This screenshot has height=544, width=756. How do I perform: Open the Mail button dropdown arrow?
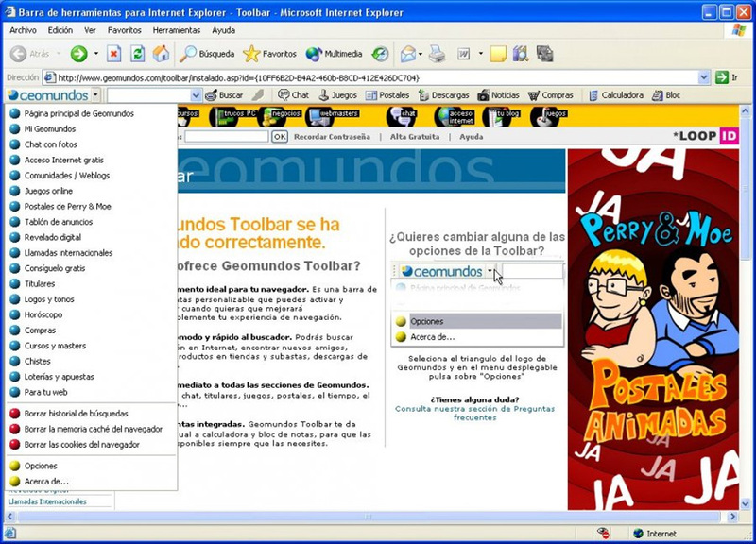click(x=420, y=54)
